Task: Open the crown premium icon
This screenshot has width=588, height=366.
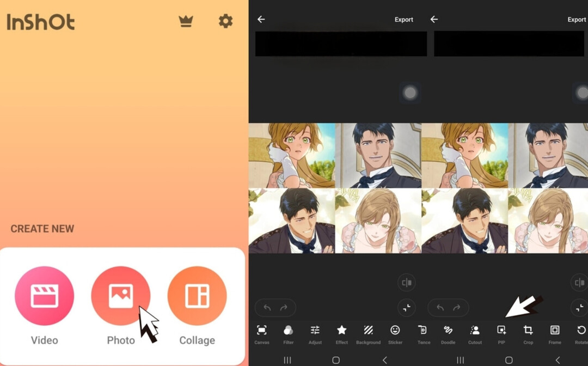Action: pos(186,21)
